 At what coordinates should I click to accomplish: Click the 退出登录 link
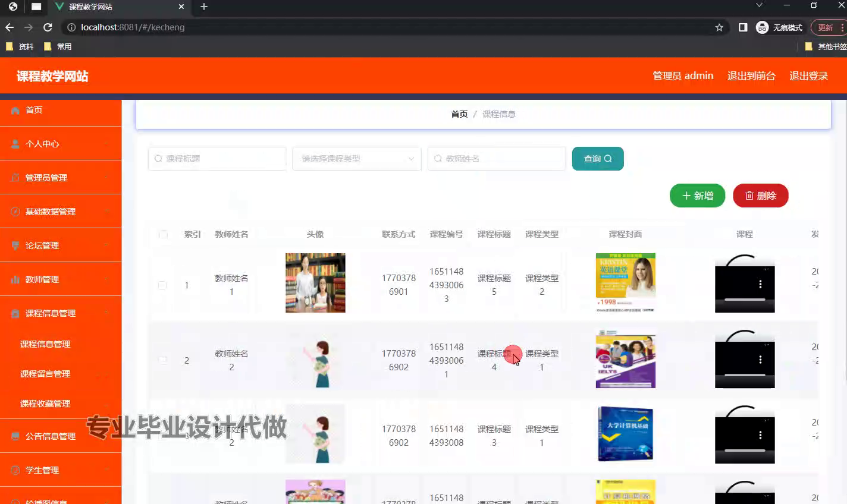point(808,75)
